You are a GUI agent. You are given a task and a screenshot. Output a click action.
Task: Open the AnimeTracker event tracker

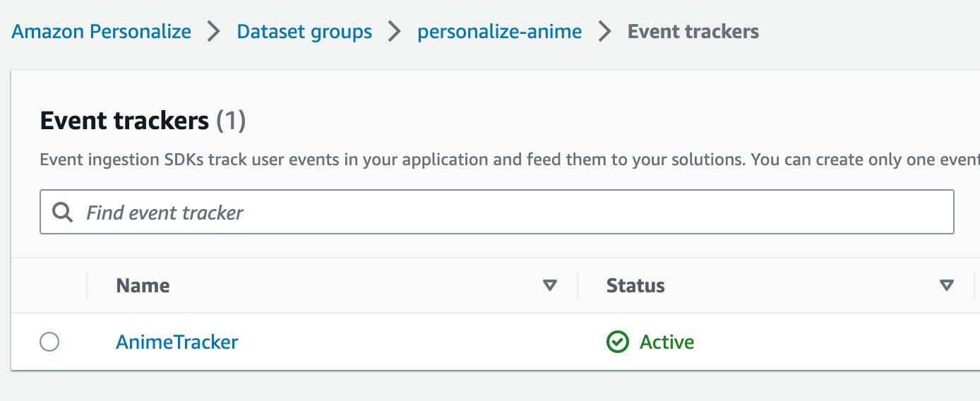pos(177,342)
